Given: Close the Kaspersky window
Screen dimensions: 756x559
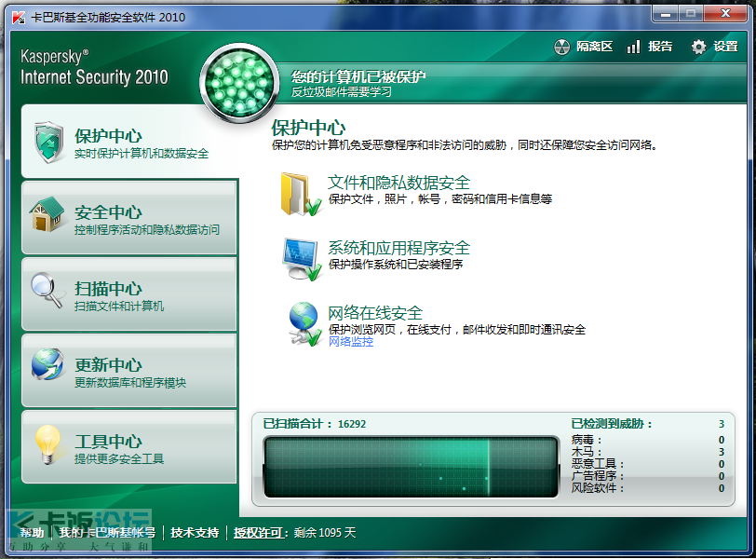Looking at the screenshot, I should (725, 14).
